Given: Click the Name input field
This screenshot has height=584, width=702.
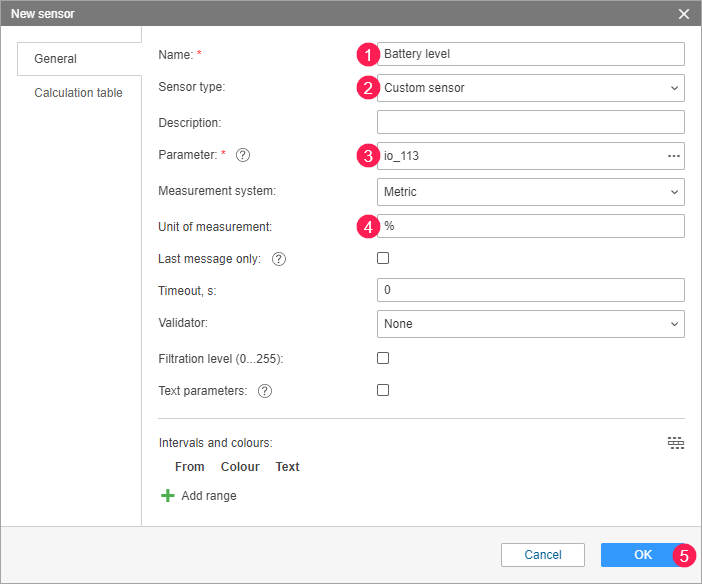Looking at the screenshot, I should coord(530,54).
